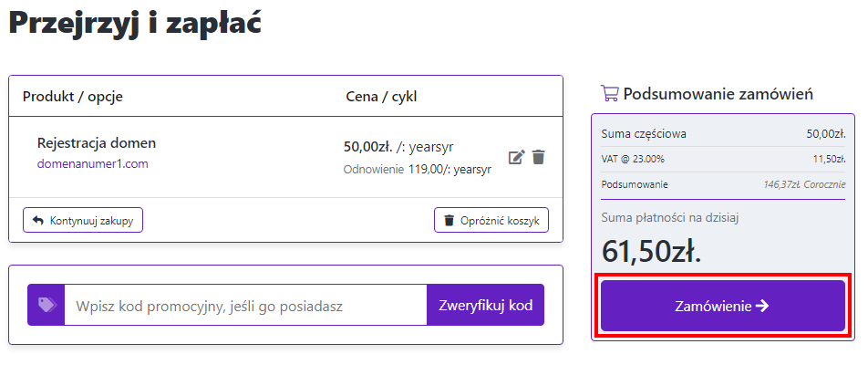The width and height of the screenshot is (868, 365).
Task: Focus the promo code input field
Action: 245,305
